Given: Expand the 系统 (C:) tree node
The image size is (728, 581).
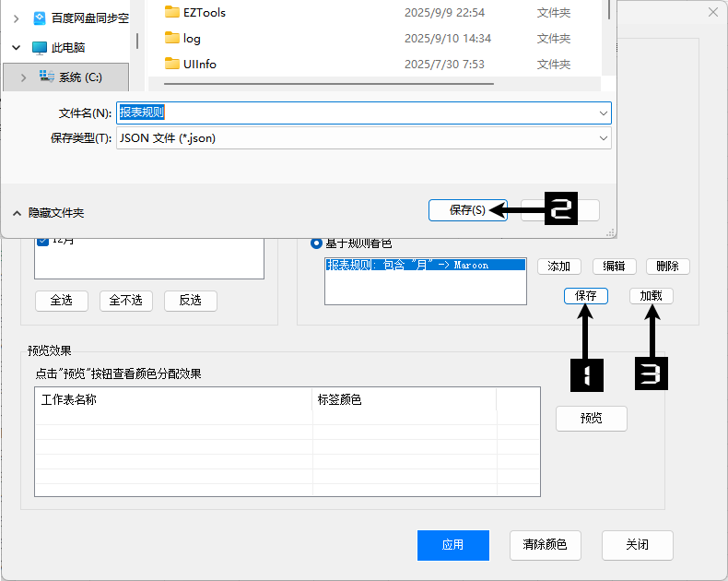Looking at the screenshot, I should [x=24, y=77].
